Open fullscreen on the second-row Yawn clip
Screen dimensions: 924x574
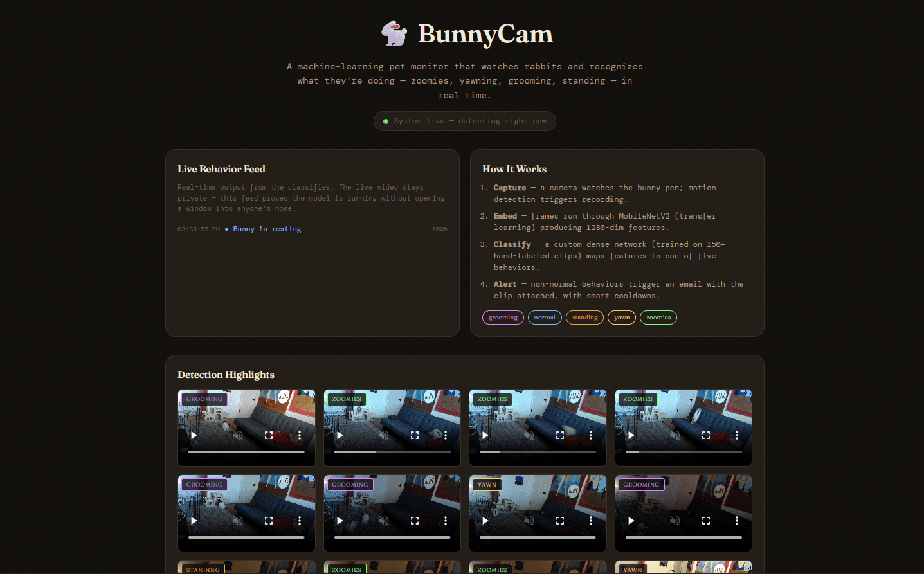click(560, 521)
